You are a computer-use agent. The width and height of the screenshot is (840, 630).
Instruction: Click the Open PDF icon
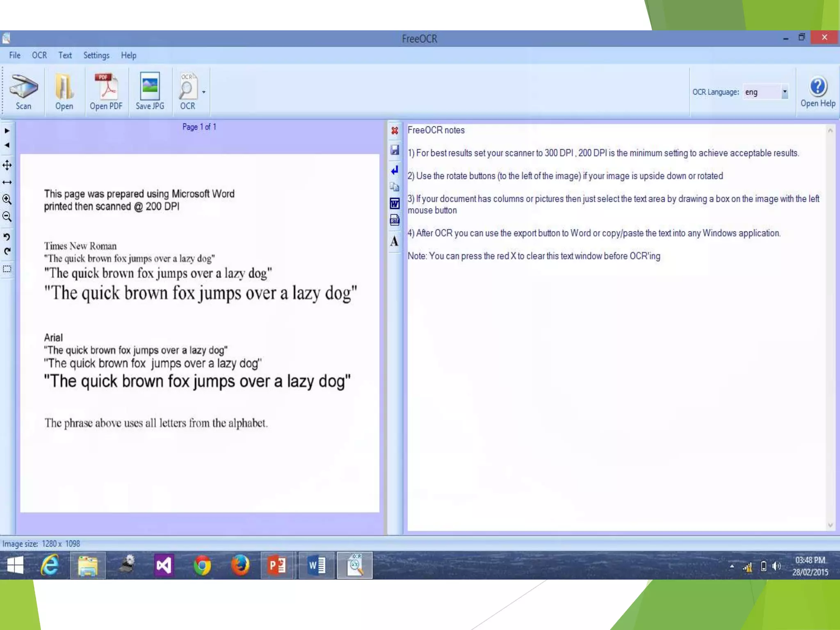[106, 91]
